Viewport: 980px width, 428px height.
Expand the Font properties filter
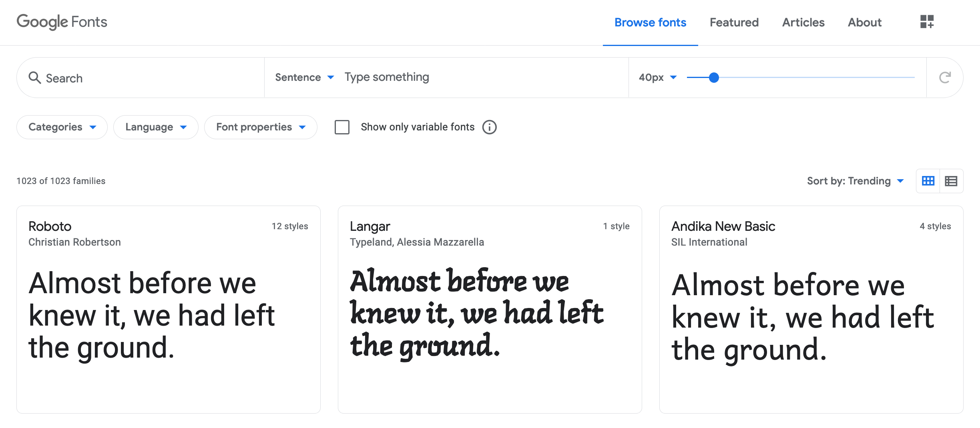pos(261,127)
